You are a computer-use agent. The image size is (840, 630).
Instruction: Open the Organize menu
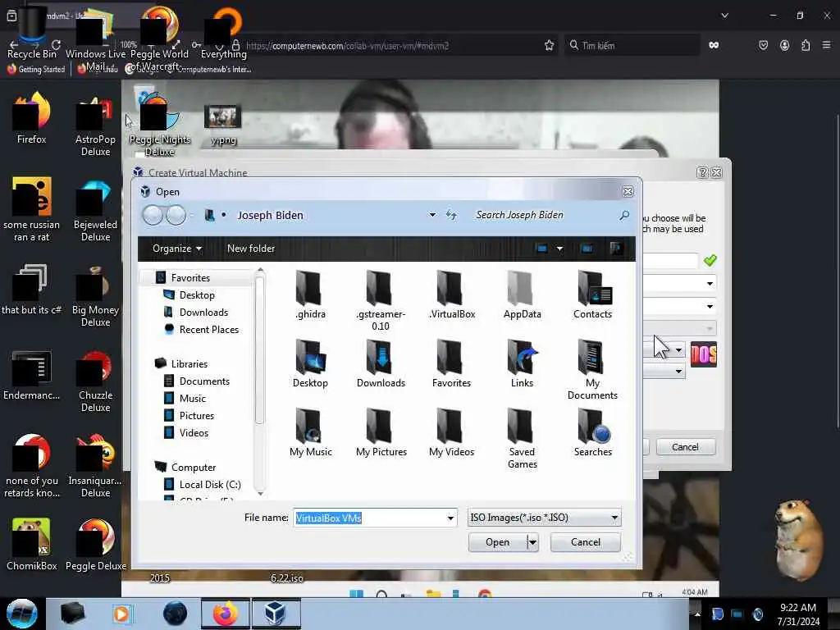coord(177,249)
